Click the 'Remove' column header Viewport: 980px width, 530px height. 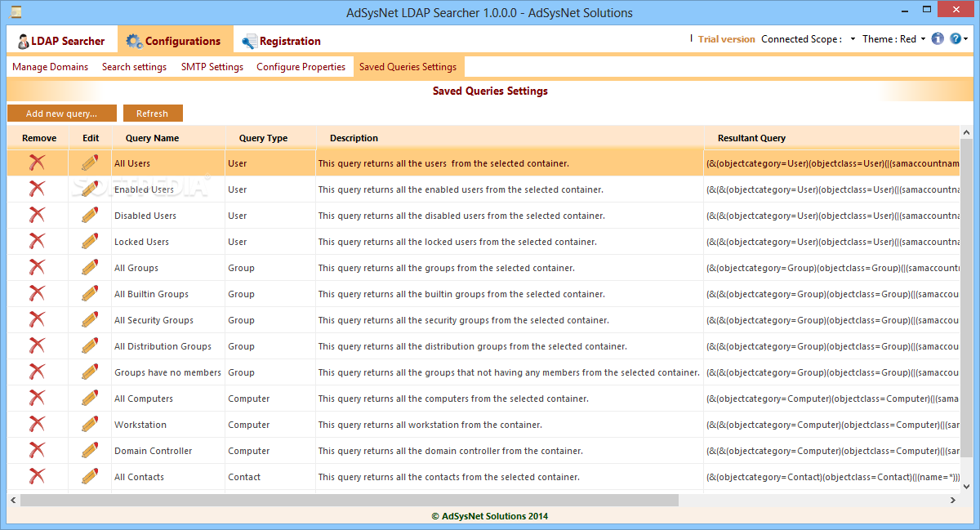click(39, 138)
